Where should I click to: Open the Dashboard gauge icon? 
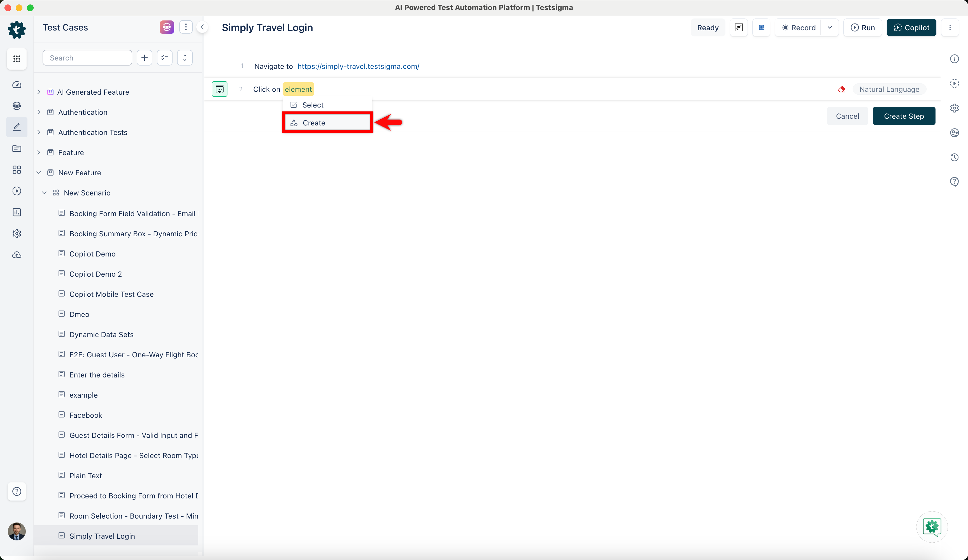(x=17, y=85)
